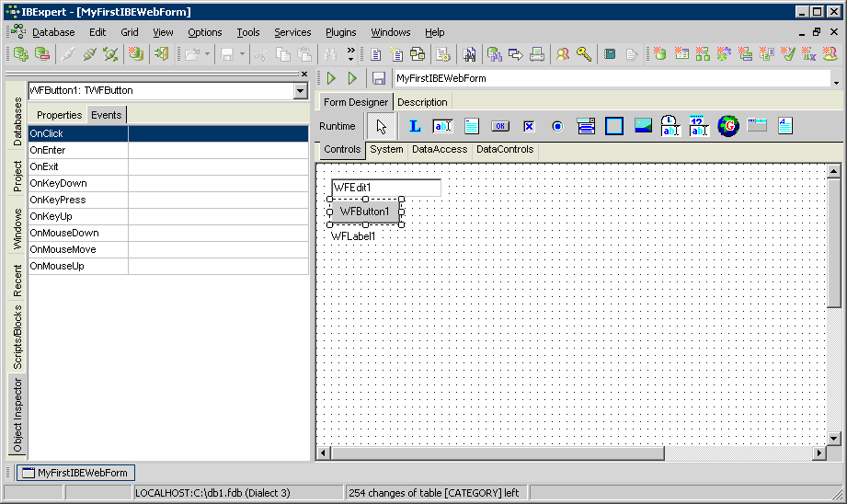The image size is (847, 504).
Task: Select the Label component in the palette
Action: [415, 126]
